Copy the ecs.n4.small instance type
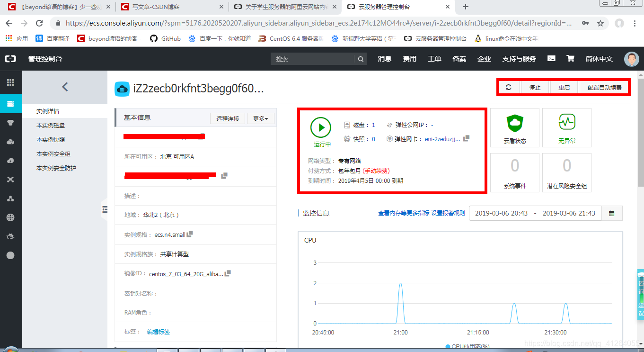644x352 pixels. tap(190, 234)
